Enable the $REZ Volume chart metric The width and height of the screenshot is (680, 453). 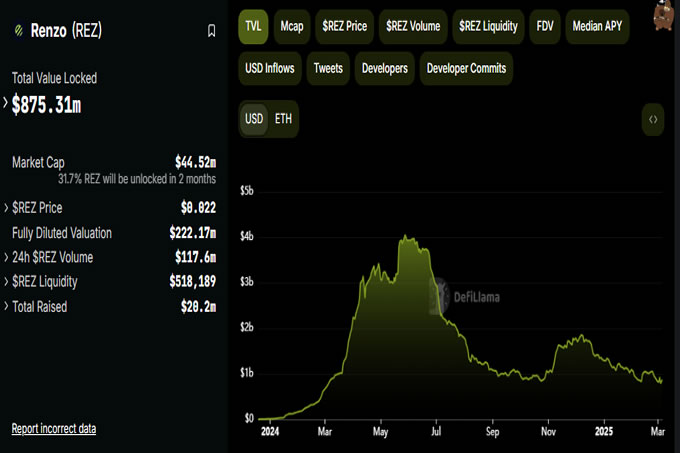[413, 26]
